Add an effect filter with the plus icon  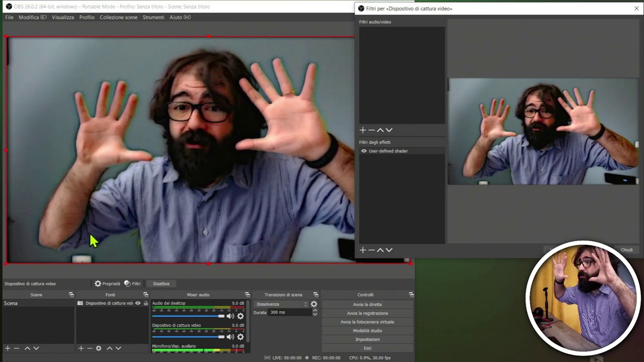362,250
